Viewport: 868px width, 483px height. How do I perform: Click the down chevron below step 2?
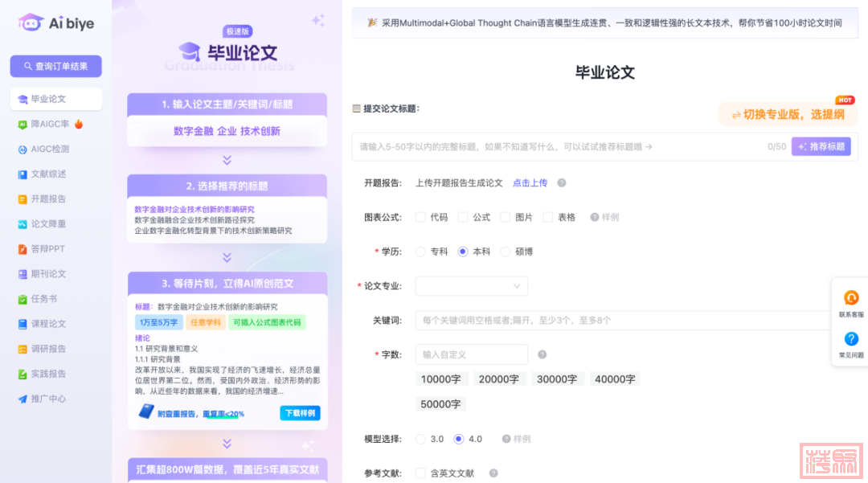coord(227,257)
